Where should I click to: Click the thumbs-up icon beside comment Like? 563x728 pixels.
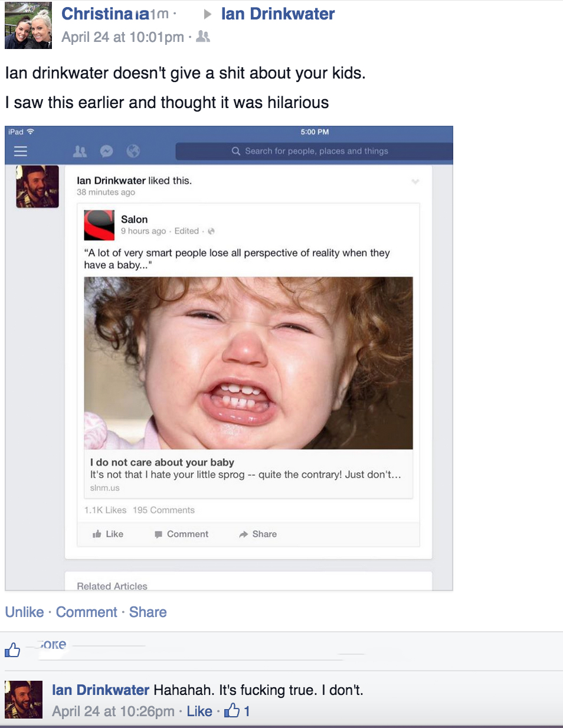[x=232, y=710]
